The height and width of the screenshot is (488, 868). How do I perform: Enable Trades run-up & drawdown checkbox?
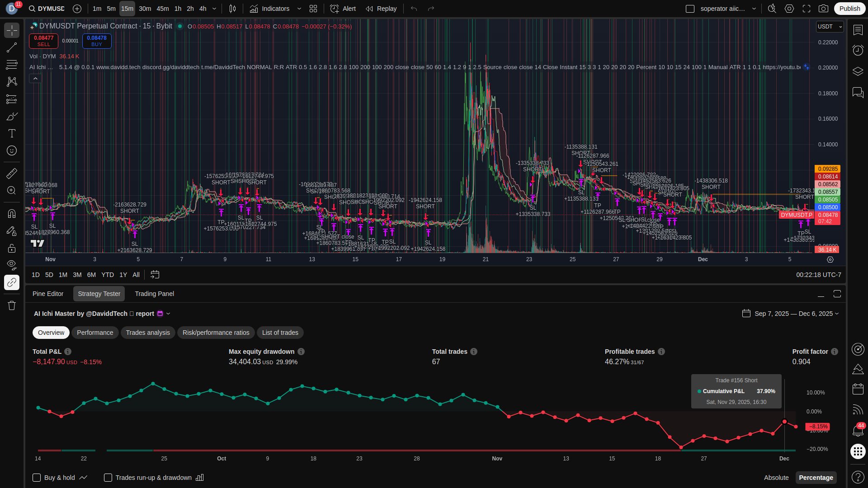tap(108, 478)
